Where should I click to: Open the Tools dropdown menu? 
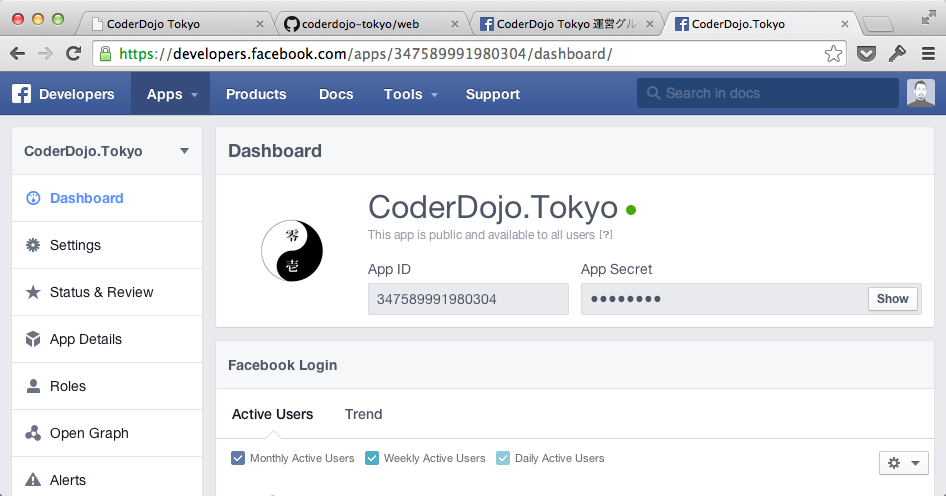(x=410, y=94)
